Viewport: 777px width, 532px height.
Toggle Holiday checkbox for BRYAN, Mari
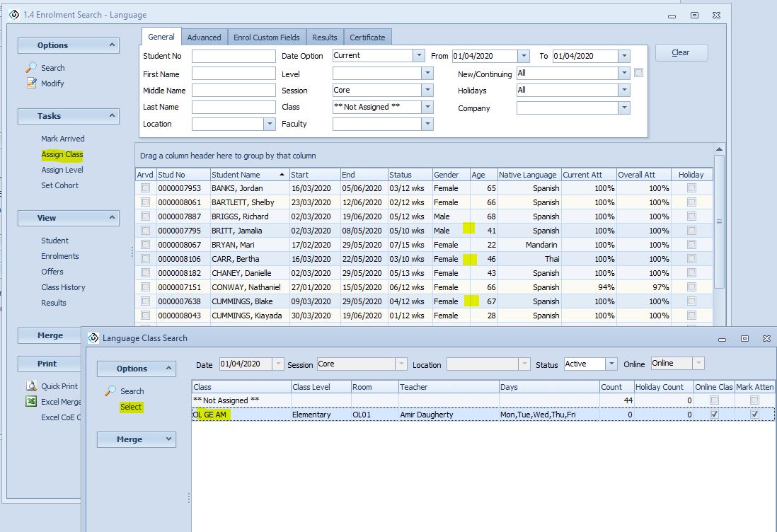[x=691, y=245]
